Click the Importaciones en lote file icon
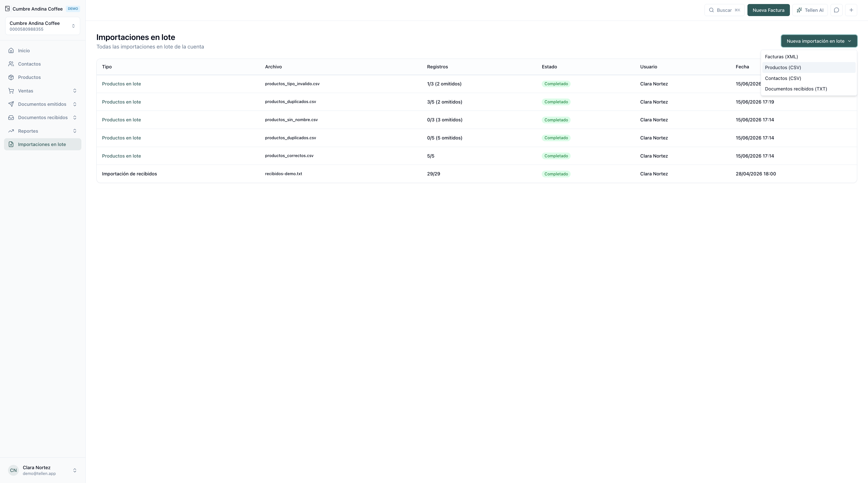Image resolution: width=868 pixels, height=483 pixels. pyautogui.click(x=11, y=144)
